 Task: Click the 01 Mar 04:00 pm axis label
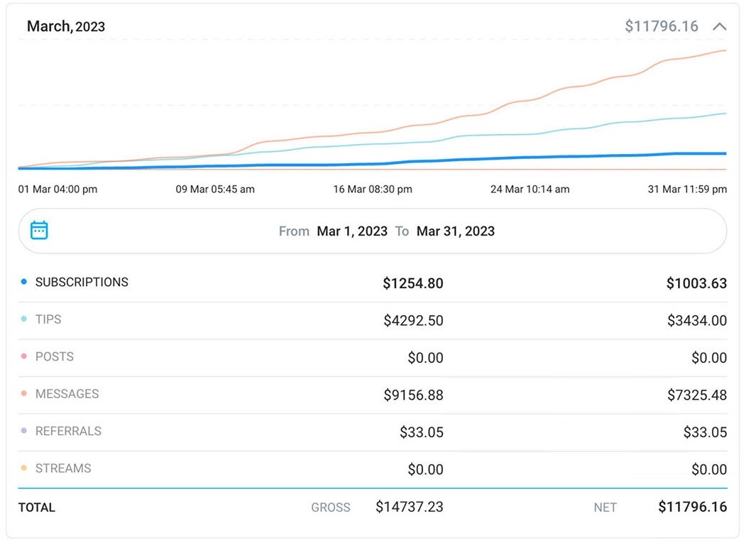pos(58,189)
